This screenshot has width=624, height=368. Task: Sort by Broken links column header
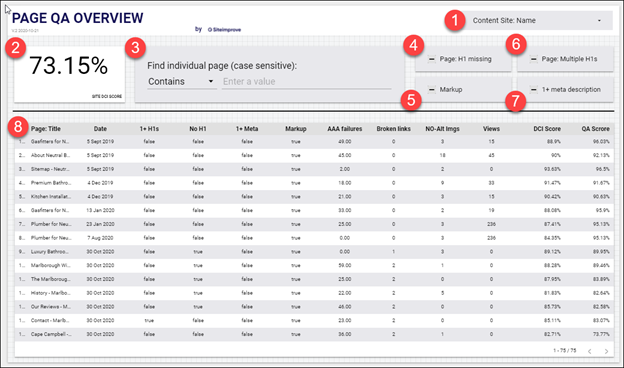394,129
